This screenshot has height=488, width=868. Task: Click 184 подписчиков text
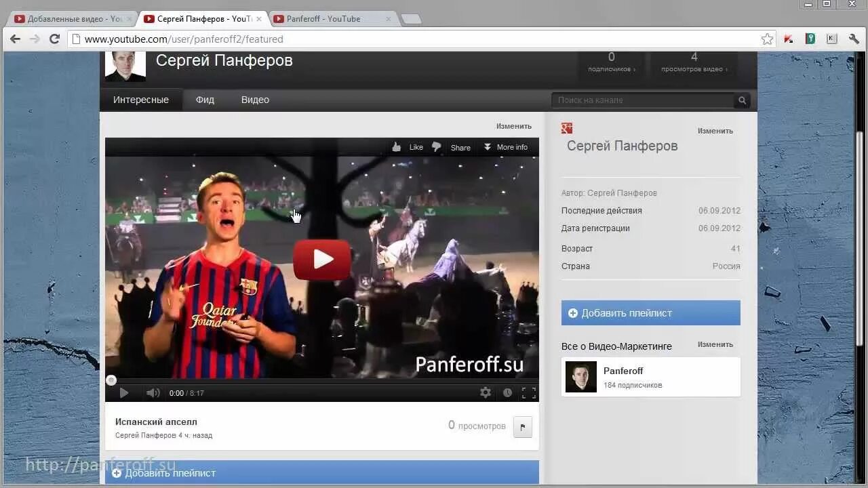pyautogui.click(x=633, y=385)
